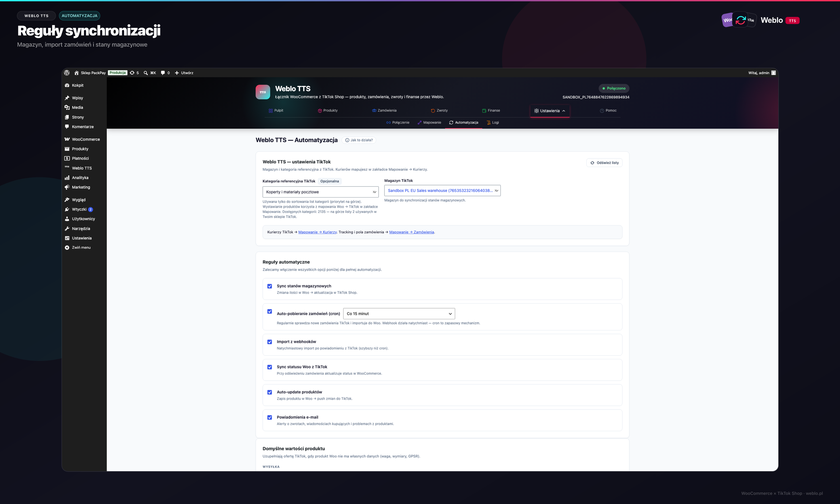This screenshot has width=840, height=504.
Task: Click the Płatności icon in sidebar
Action: click(x=67, y=158)
